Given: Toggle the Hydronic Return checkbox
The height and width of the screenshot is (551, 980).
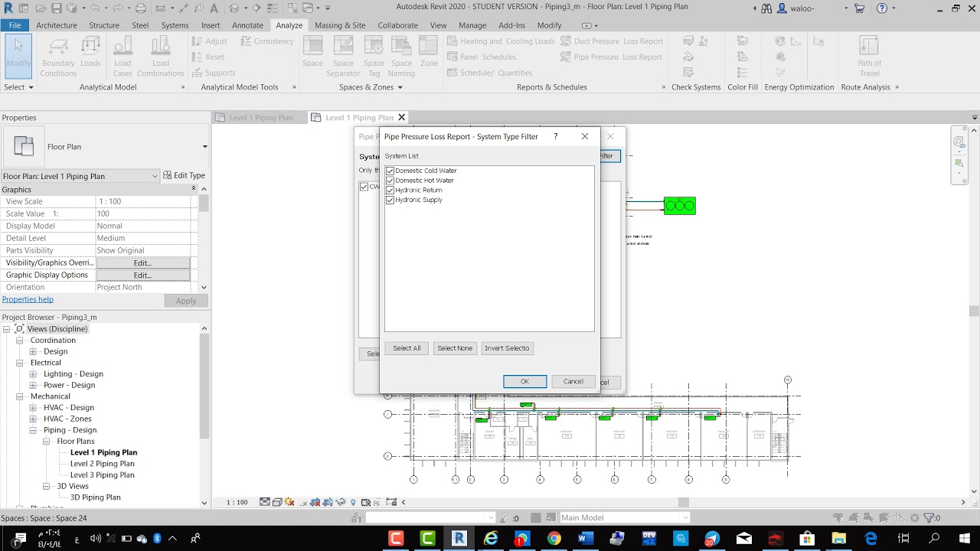Looking at the screenshot, I should click(x=390, y=190).
